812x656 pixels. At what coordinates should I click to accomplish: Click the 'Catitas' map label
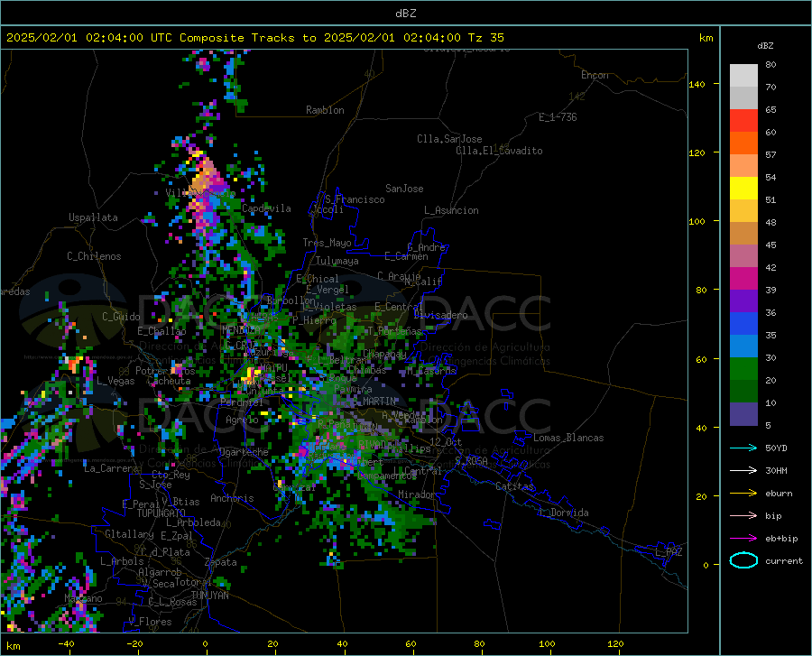click(x=514, y=486)
